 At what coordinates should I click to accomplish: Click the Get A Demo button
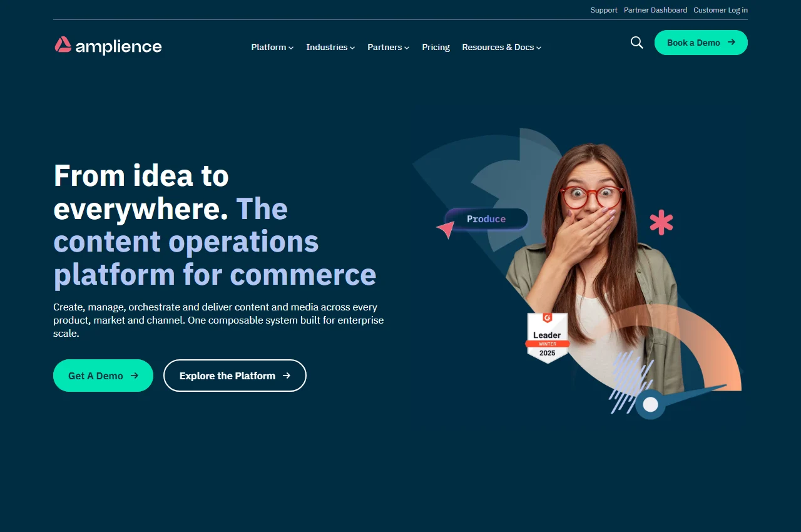pos(103,376)
